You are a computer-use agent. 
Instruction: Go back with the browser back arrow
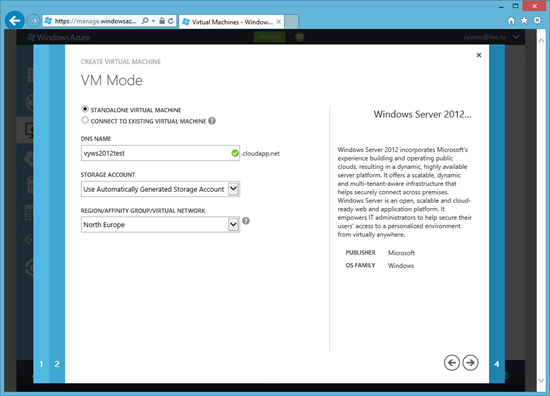click(14, 21)
